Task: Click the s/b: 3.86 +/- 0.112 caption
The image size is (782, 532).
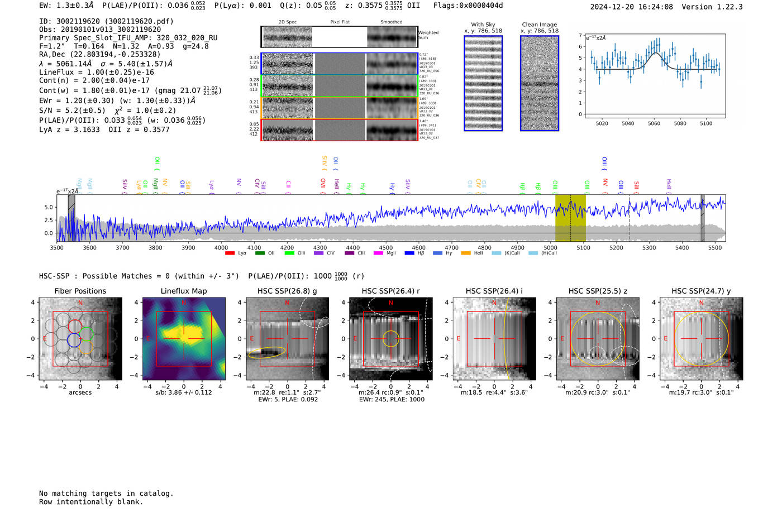Action: (x=184, y=392)
